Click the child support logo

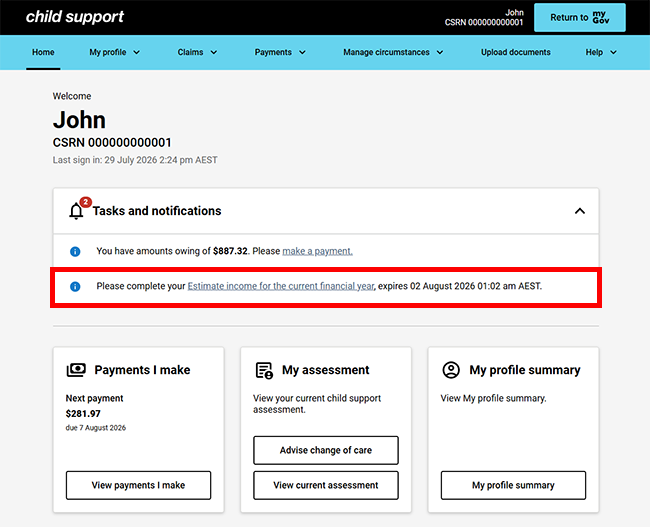click(75, 17)
